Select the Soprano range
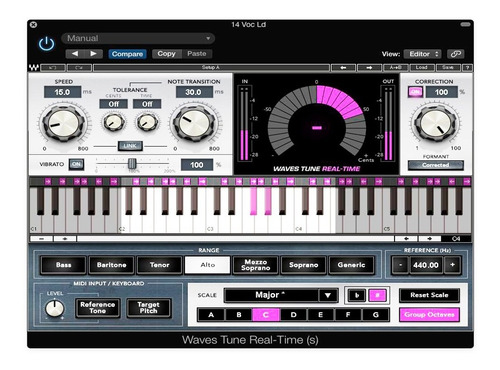 pos(303,265)
